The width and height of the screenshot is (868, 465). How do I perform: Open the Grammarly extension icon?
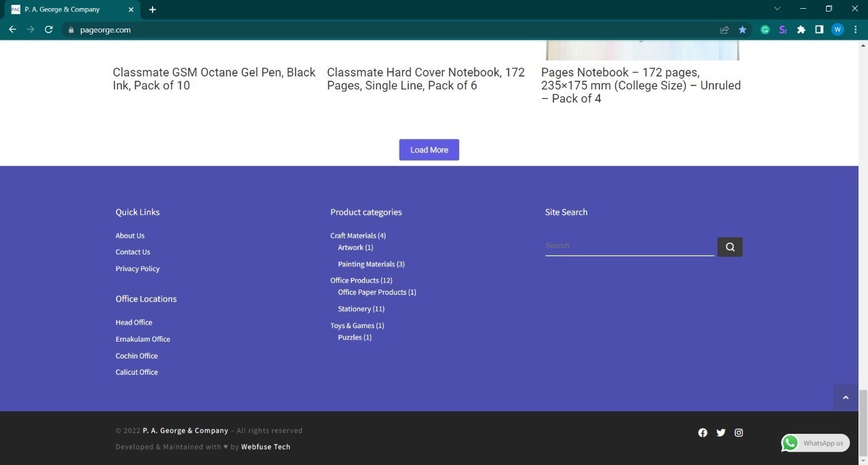765,30
